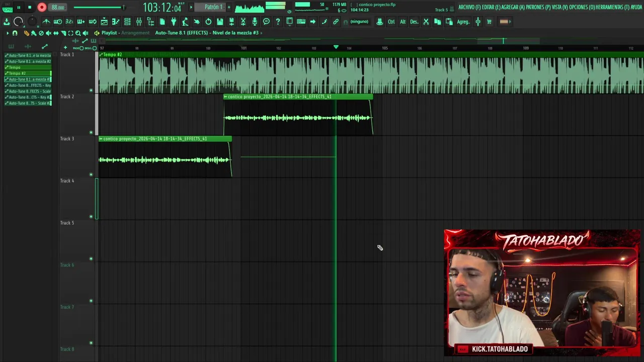The height and width of the screenshot is (362, 644).
Task: Toggle wait-for-input countdown icon
Action: tap(58, 22)
